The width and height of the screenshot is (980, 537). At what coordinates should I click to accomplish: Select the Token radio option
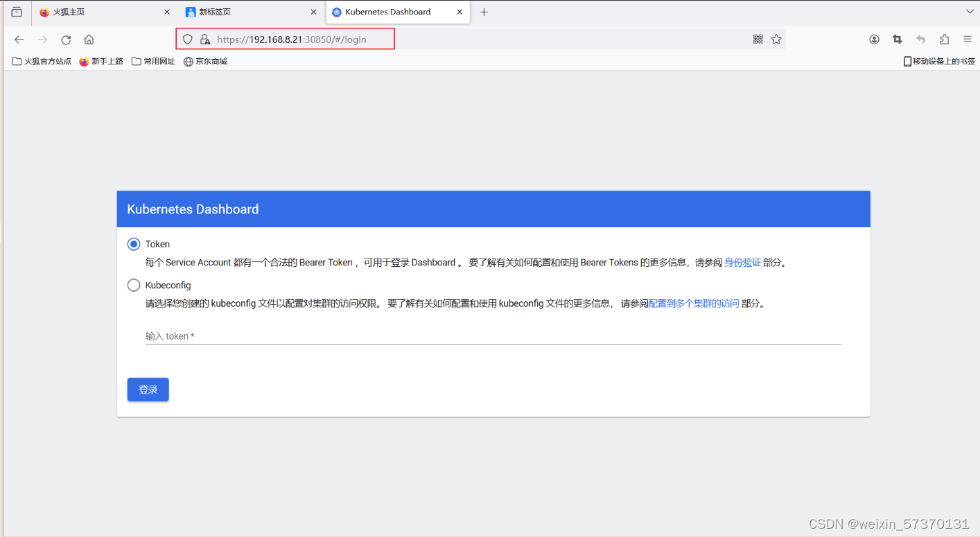(x=134, y=244)
